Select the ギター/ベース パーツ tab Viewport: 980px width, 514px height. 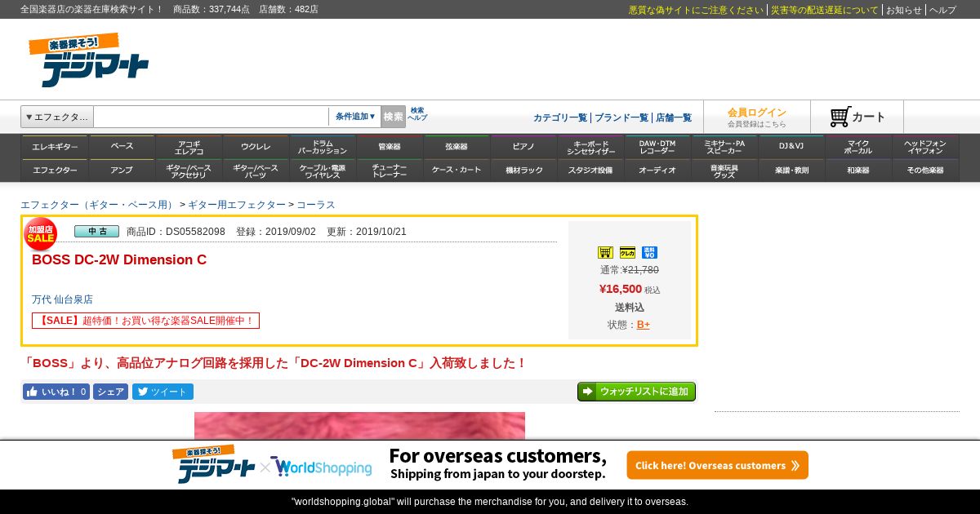[x=256, y=171]
